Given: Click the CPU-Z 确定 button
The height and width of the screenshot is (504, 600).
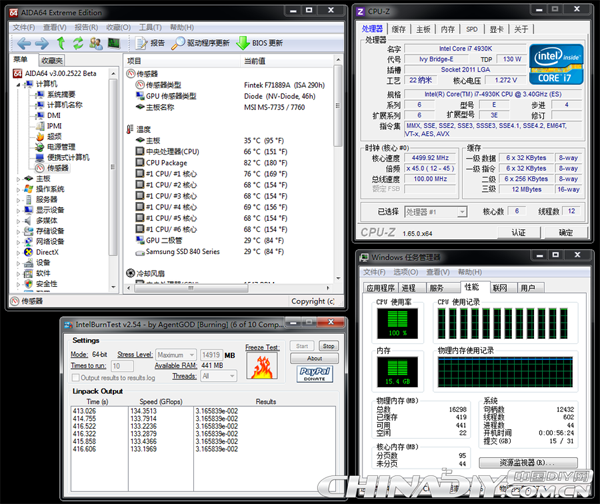Looking at the screenshot, I should (566, 233).
